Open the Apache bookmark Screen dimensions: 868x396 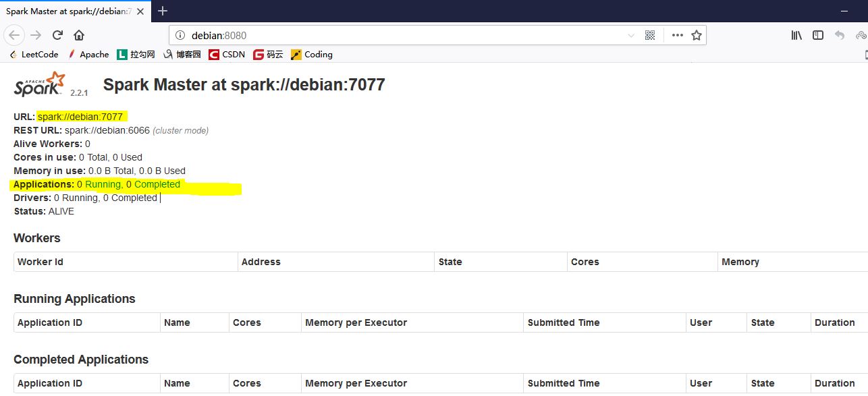[x=88, y=55]
